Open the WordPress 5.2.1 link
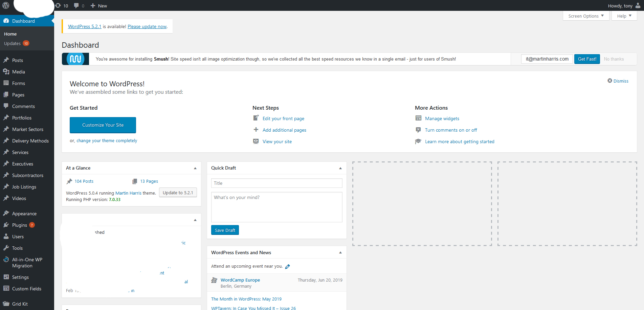 pyautogui.click(x=85, y=26)
